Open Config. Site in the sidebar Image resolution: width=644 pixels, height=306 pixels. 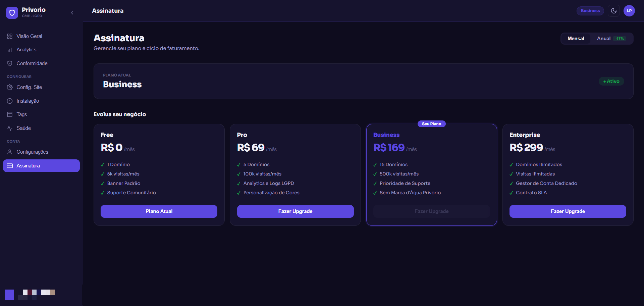[x=42, y=87]
